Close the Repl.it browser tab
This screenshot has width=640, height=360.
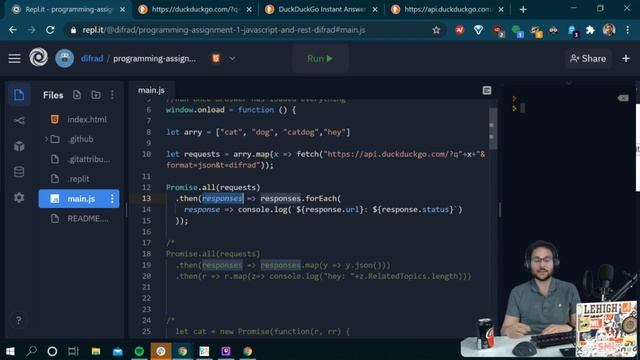pyautogui.click(x=122, y=9)
